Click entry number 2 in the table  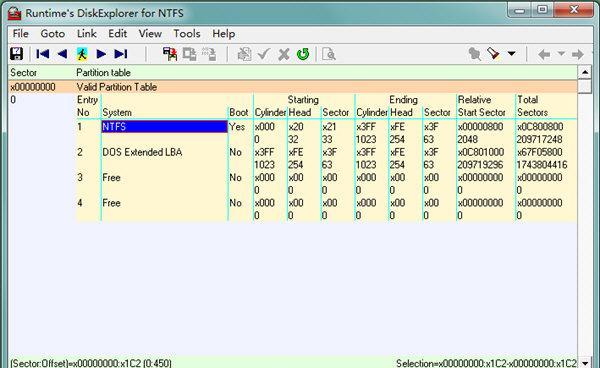pos(80,152)
